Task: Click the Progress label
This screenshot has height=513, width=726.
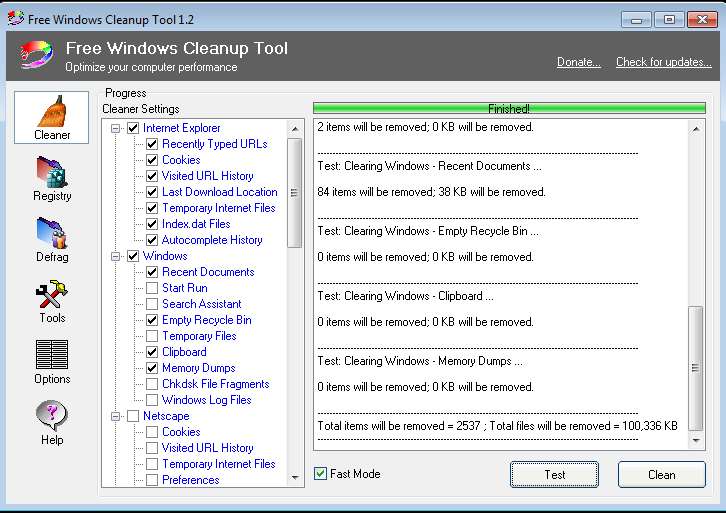Action: [x=125, y=93]
